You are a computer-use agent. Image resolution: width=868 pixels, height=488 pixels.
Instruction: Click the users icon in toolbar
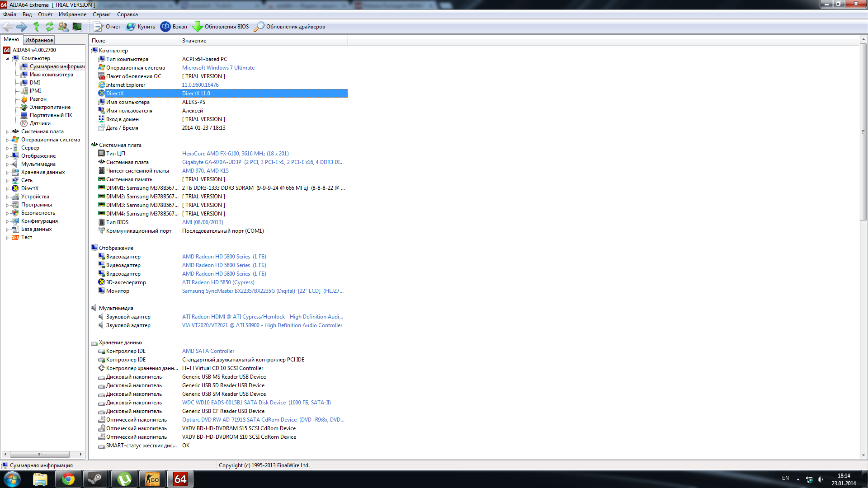[x=63, y=27]
